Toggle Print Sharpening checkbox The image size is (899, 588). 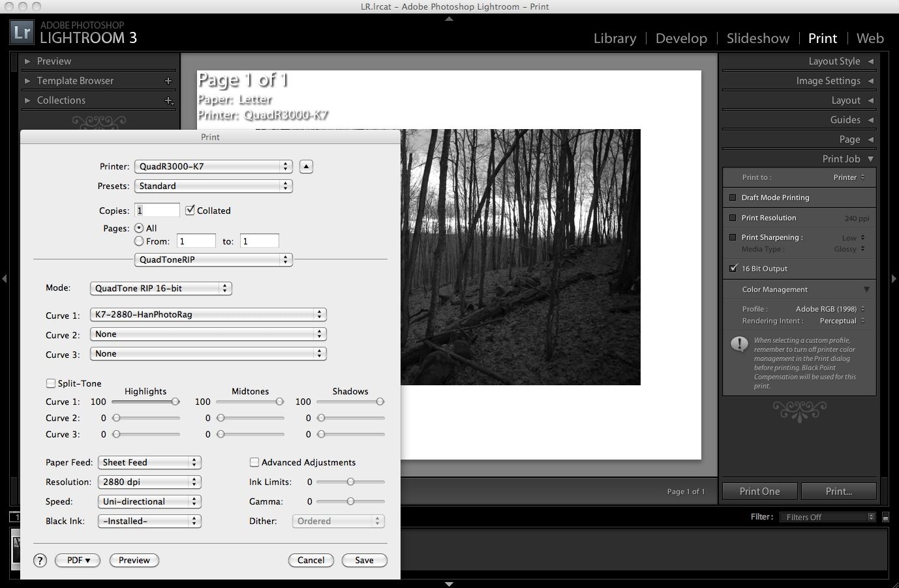click(733, 237)
